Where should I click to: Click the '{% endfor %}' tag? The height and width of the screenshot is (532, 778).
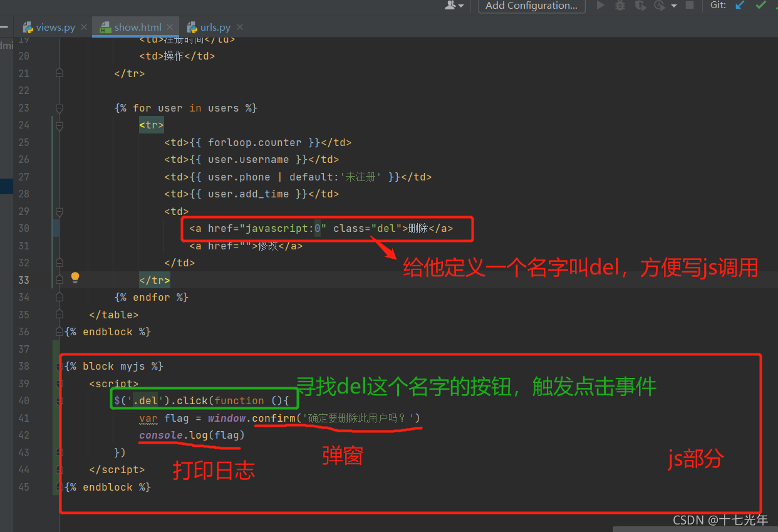click(152, 297)
